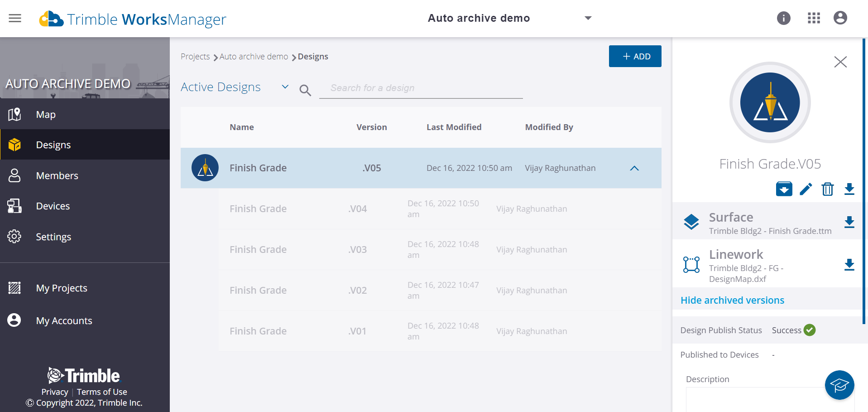The image size is (868, 412).
Task: Open the graduation cap help button
Action: (x=839, y=385)
